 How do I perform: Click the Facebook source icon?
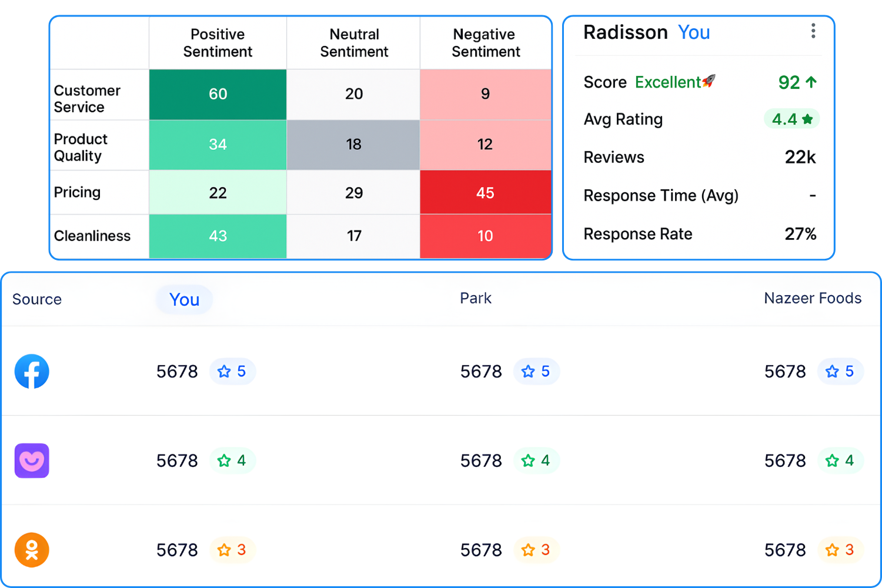point(32,372)
